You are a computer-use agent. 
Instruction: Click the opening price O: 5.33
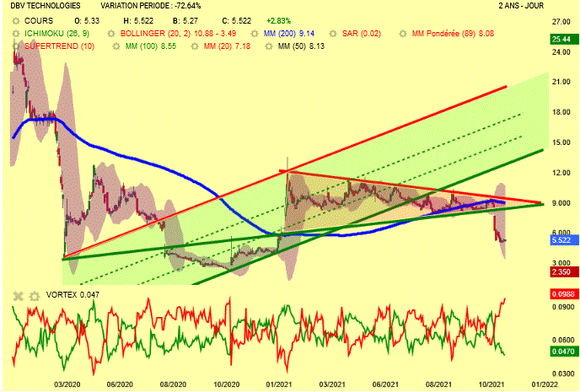tap(87, 21)
